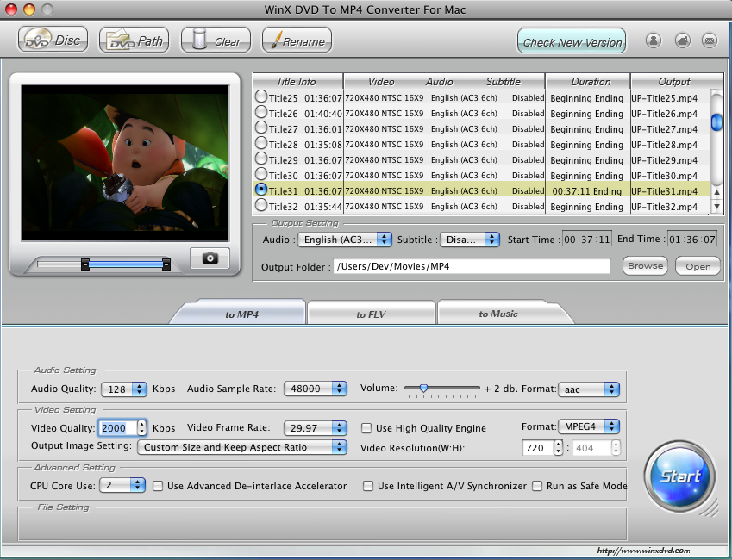Viewport: 732px width, 560px height.
Task: Click the home page icon
Action: click(683, 40)
